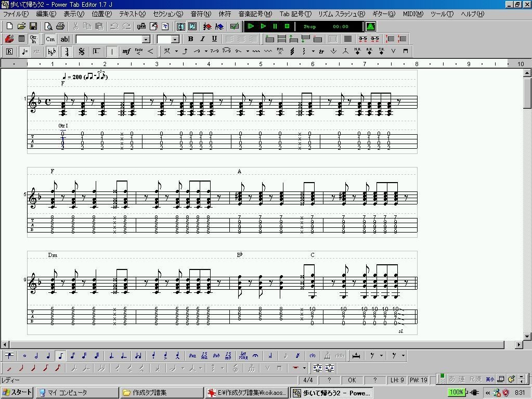
Task: Open the ファイル(F) menu
Action: pos(16,14)
